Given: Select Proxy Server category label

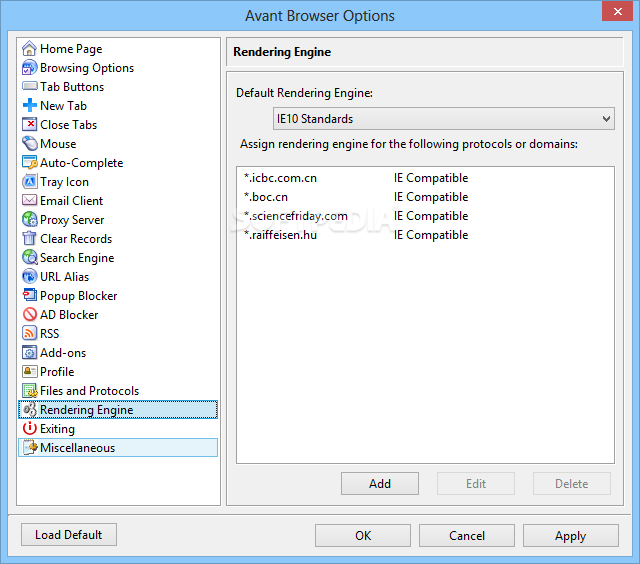Looking at the screenshot, I should tap(72, 220).
